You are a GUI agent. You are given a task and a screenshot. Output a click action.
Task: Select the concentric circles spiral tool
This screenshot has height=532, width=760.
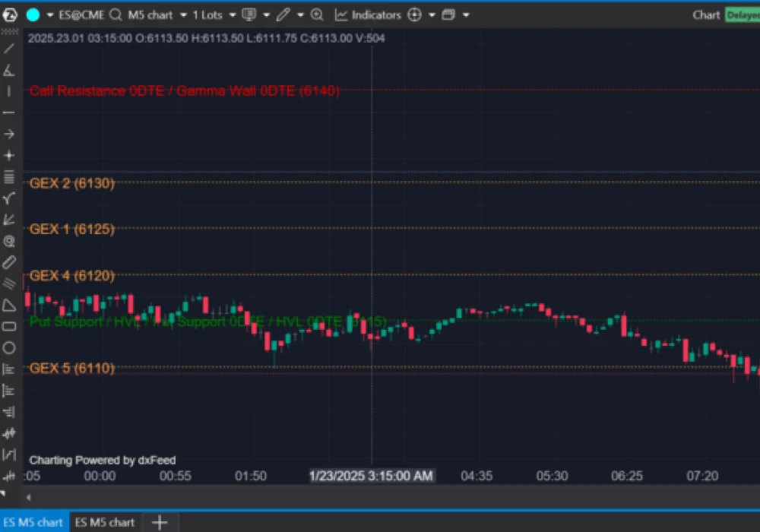pyautogui.click(x=8, y=241)
